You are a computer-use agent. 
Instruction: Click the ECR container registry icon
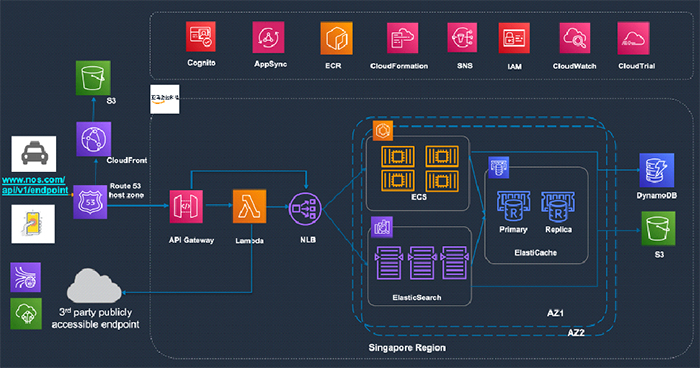336,38
